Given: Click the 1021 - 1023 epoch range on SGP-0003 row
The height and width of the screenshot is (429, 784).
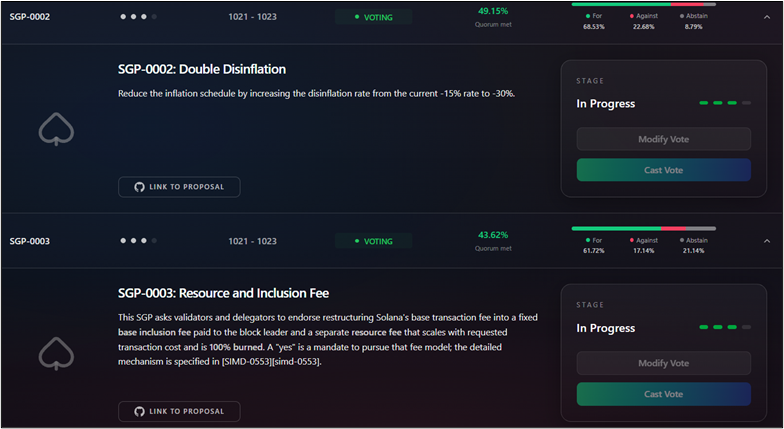Looking at the screenshot, I should pos(252,241).
